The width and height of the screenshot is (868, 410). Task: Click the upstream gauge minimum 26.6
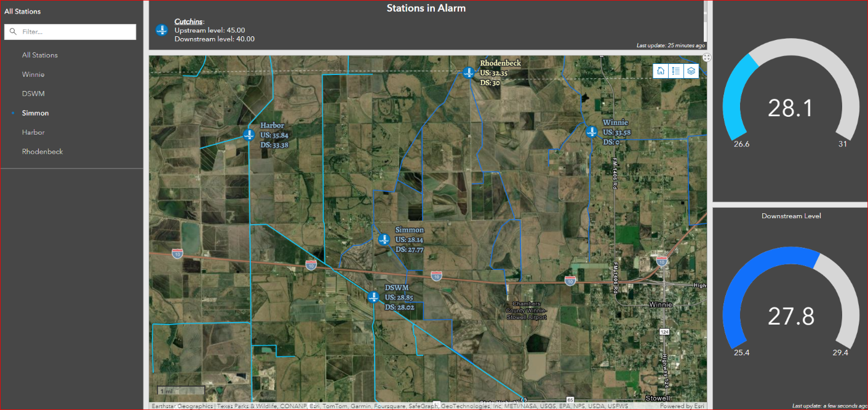[741, 144]
